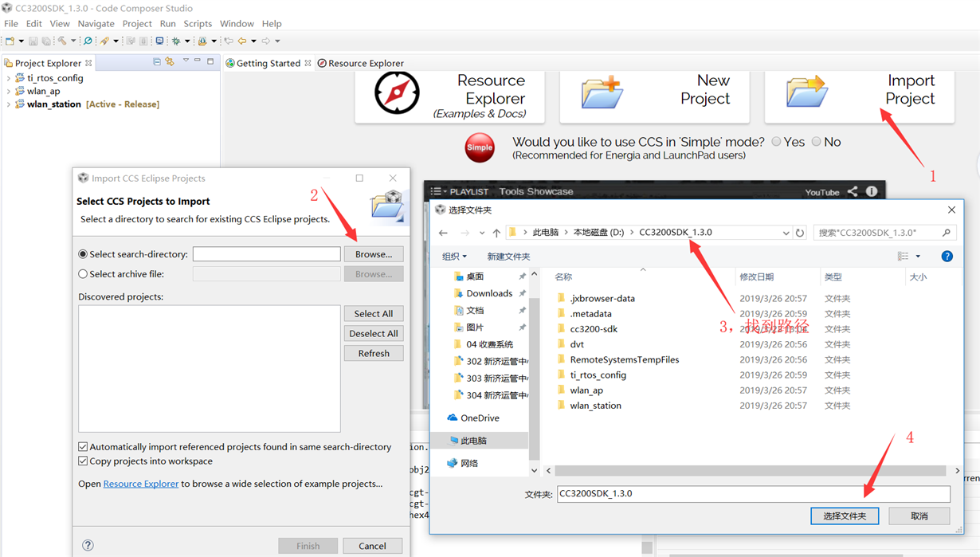The image size is (980, 557).
Task: Click the red Simple mode icon
Action: [480, 147]
